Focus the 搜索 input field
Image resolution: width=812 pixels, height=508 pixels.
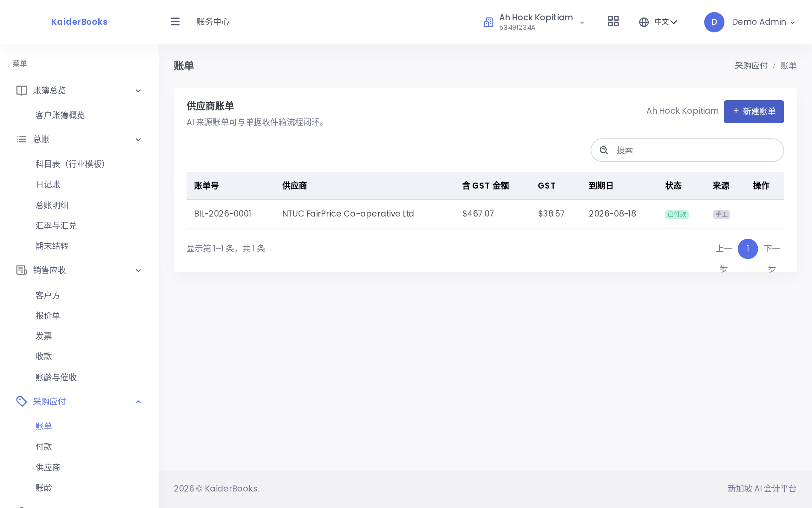click(687, 150)
